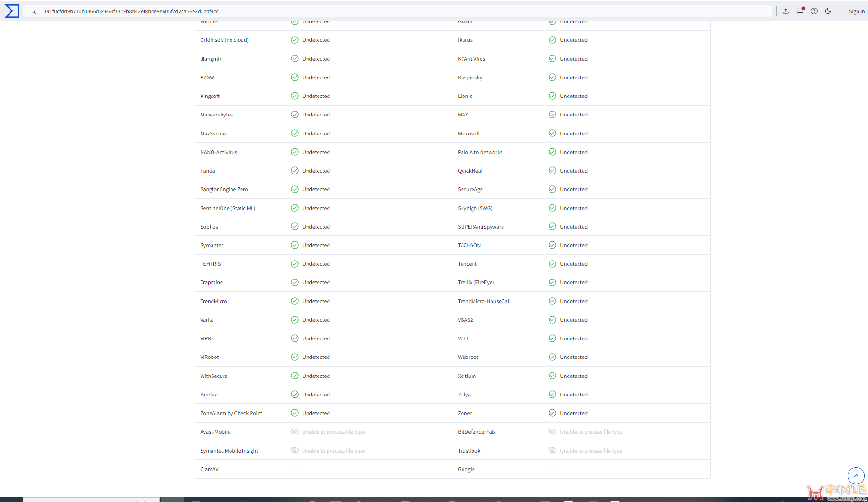Click the Symantec undetected check icon
The width and height of the screenshot is (868, 502).
[295, 245]
